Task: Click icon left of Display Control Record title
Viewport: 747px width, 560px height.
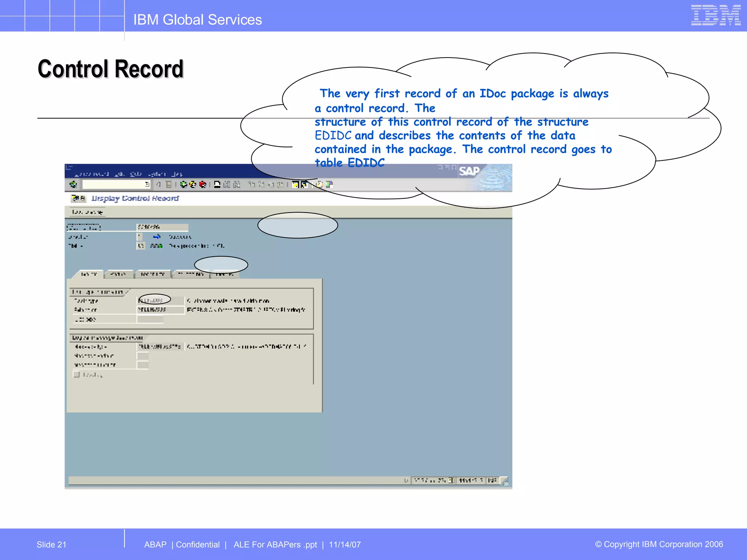Action: coord(78,198)
